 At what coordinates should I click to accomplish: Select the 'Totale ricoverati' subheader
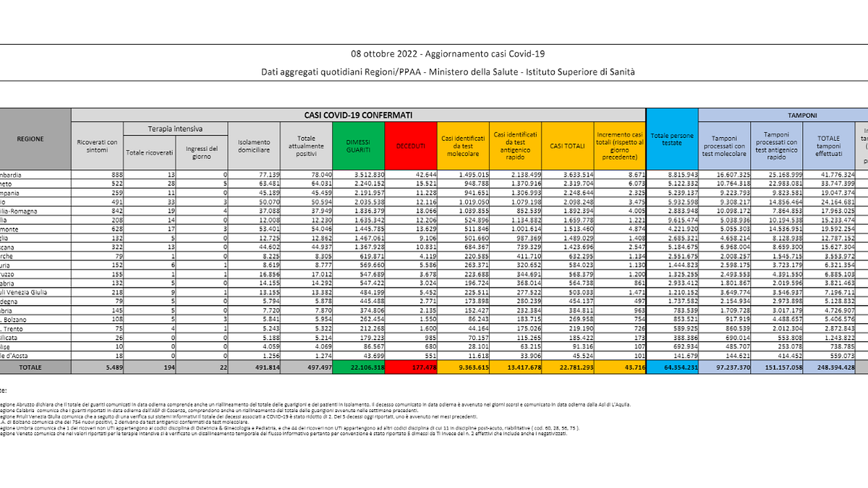(x=150, y=153)
